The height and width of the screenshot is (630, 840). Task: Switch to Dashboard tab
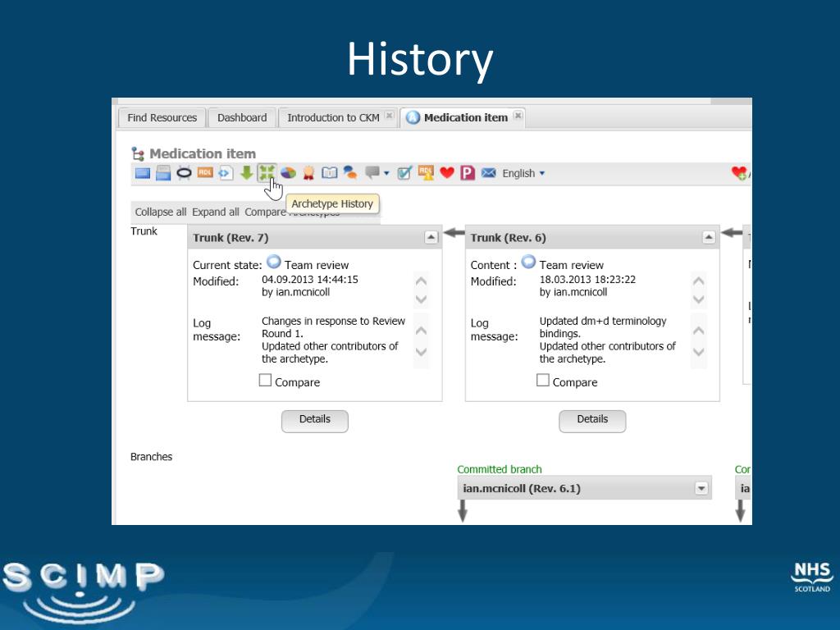[x=242, y=118]
